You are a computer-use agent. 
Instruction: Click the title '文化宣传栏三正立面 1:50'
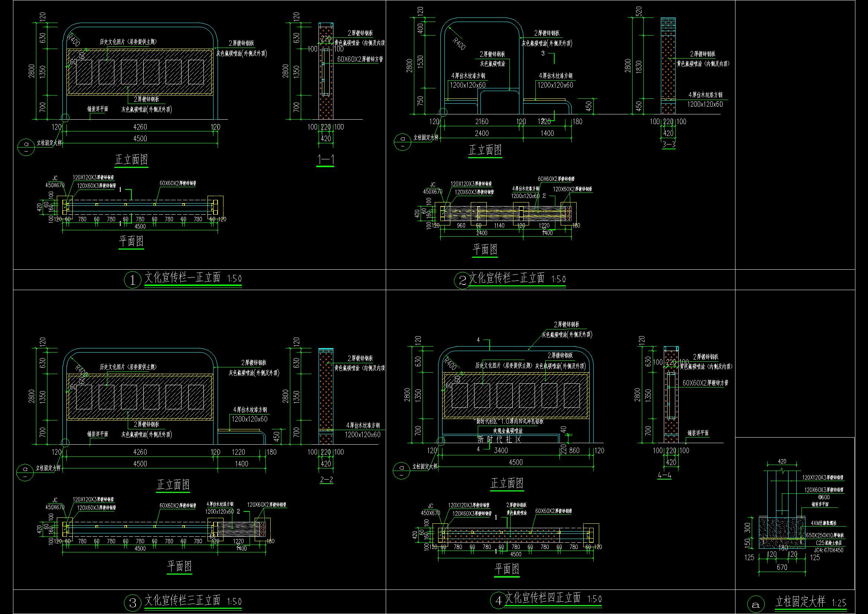coord(193,600)
